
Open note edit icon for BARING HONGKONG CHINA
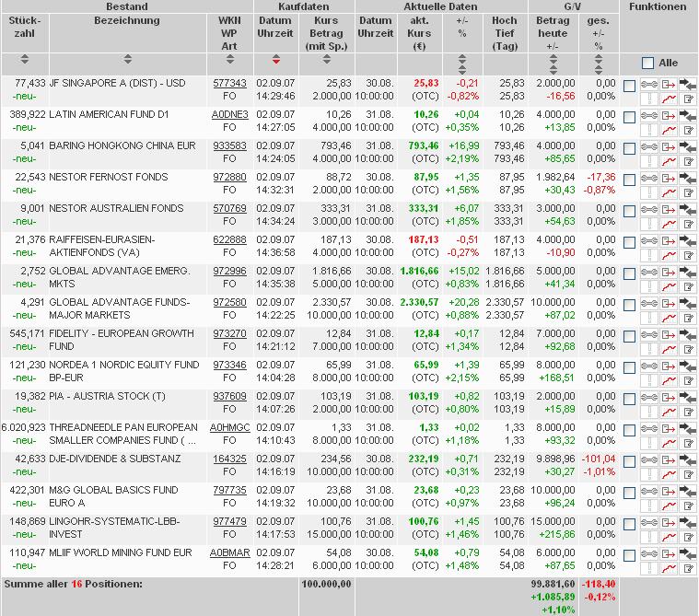pyautogui.click(x=687, y=161)
